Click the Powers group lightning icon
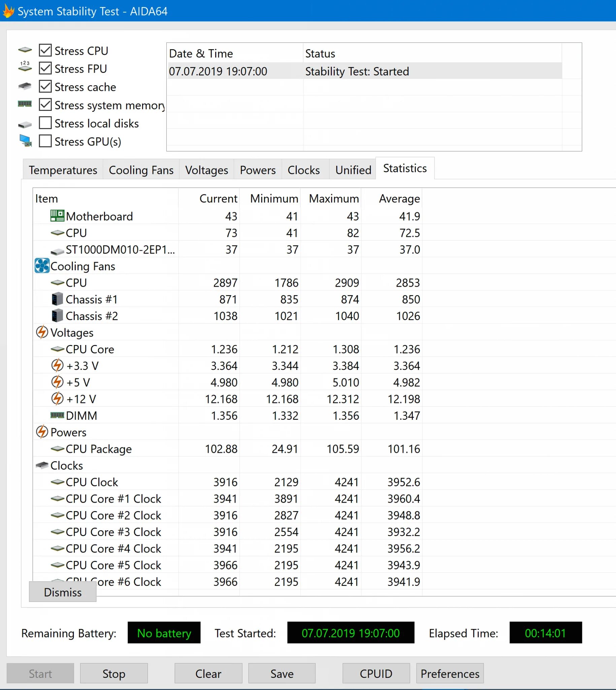The height and width of the screenshot is (690, 616). (x=42, y=432)
